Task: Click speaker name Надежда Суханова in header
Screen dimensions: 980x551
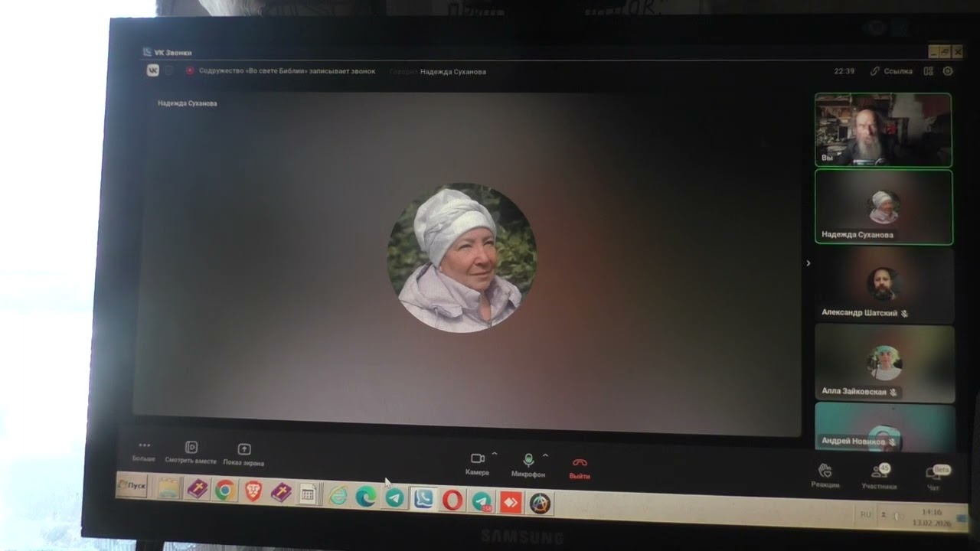Action: 453,72
